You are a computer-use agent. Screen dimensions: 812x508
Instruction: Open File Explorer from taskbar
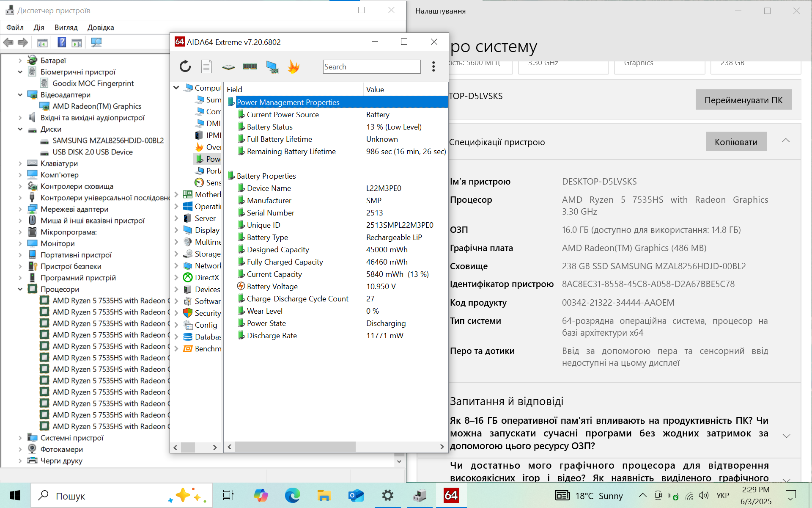coord(324,495)
